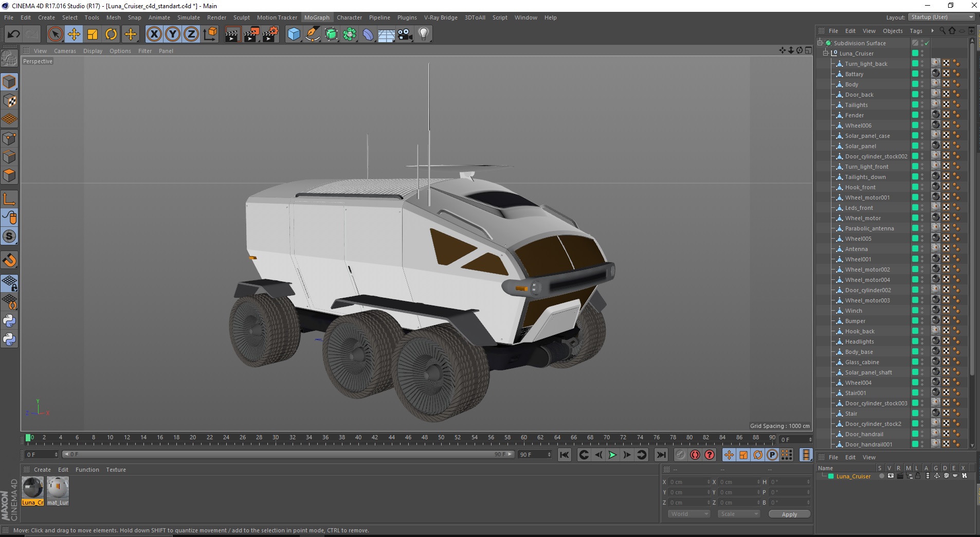The height and width of the screenshot is (537, 980).
Task: Open the Deformer objects icon
Action: (x=368, y=34)
